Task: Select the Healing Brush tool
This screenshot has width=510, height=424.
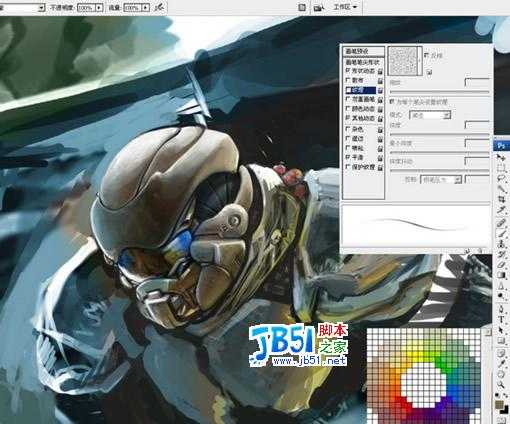Action: click(x=502, y=223)
